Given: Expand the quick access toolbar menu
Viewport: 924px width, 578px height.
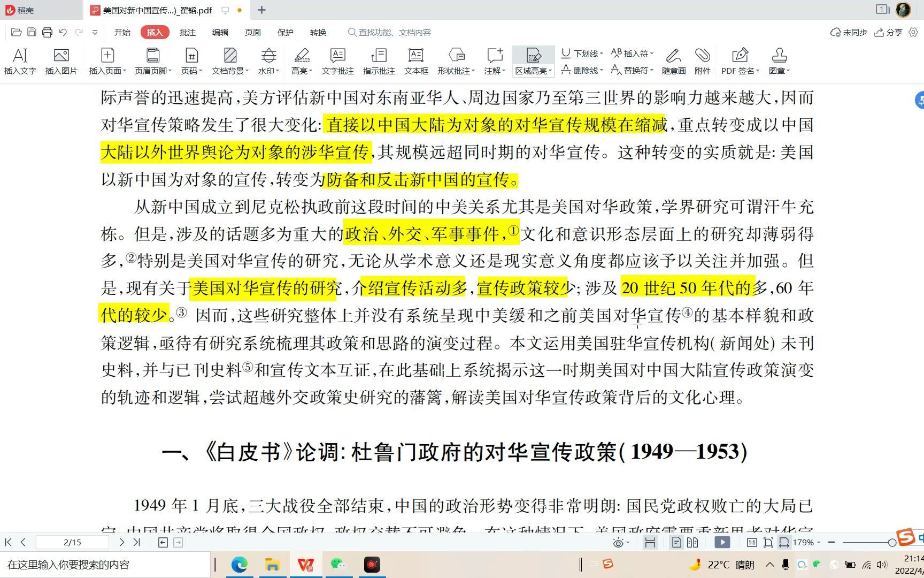Looking at the screenshot, I should pos(95,32).
